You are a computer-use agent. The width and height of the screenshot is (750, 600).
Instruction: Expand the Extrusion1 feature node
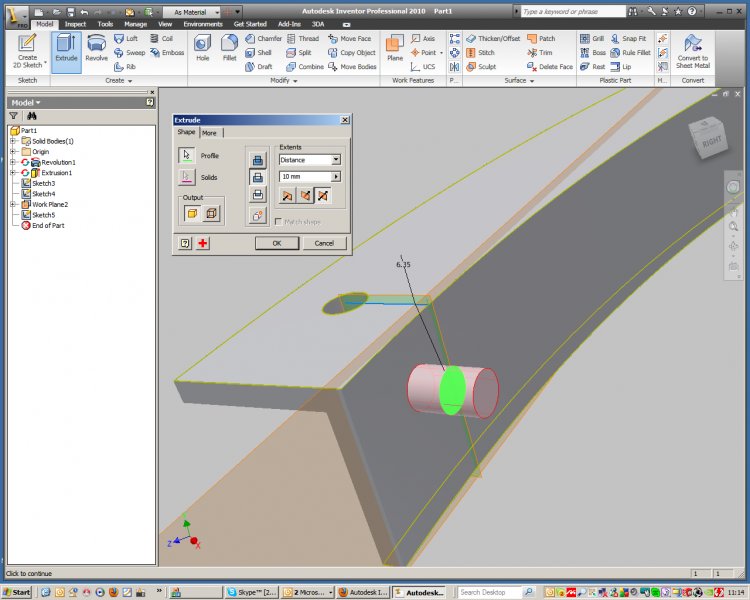(13, 172)
